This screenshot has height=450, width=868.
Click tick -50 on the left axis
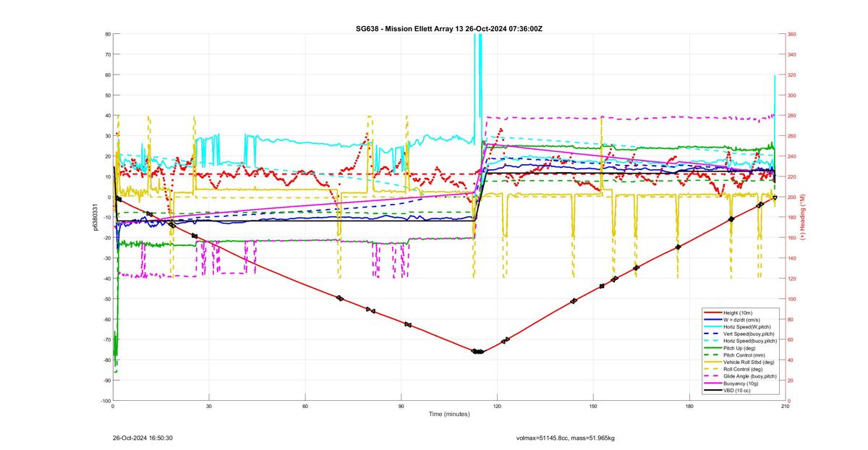[107, 299]
